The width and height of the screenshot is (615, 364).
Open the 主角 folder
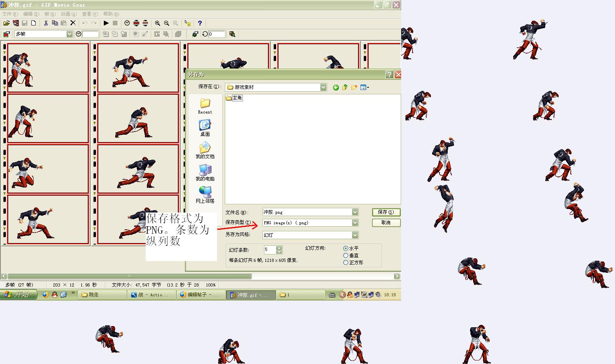(234, 98)
